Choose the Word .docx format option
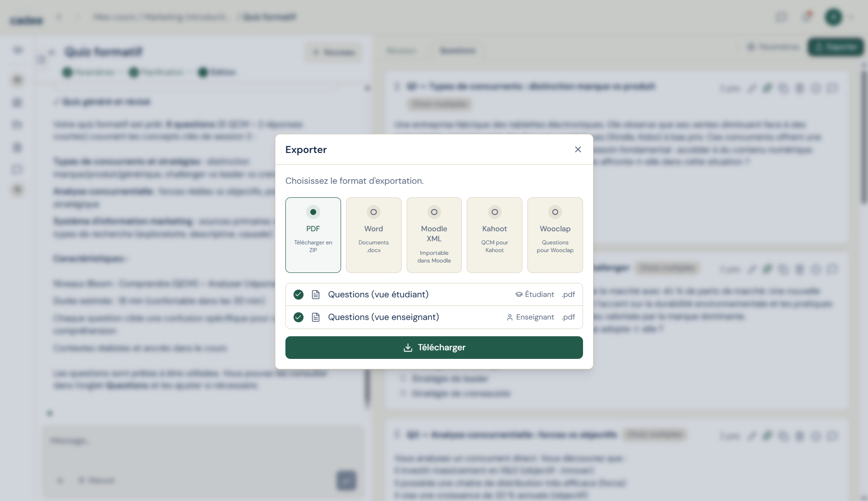The width and height of the screenshot is (868, 501). (x=374, y=235)
